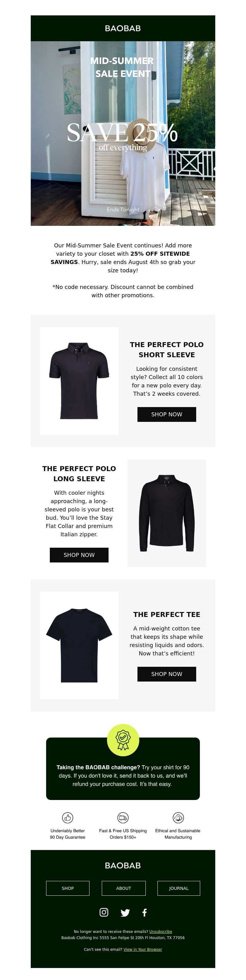Open the Facebook icon in footer
246x980 pixels.
[x=145, y=912]
